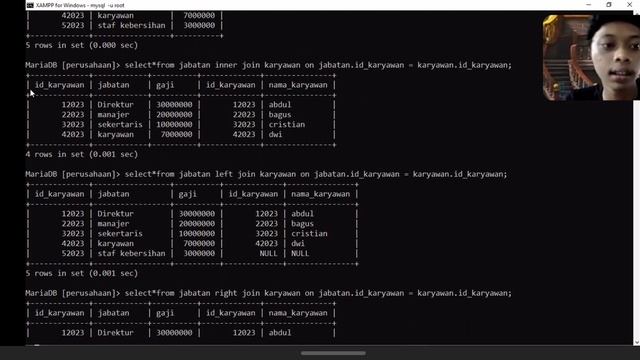The image size is (640, 360).
Task: Click 'sekertaris' in the inner join result
Action: (x=120, y=124)
